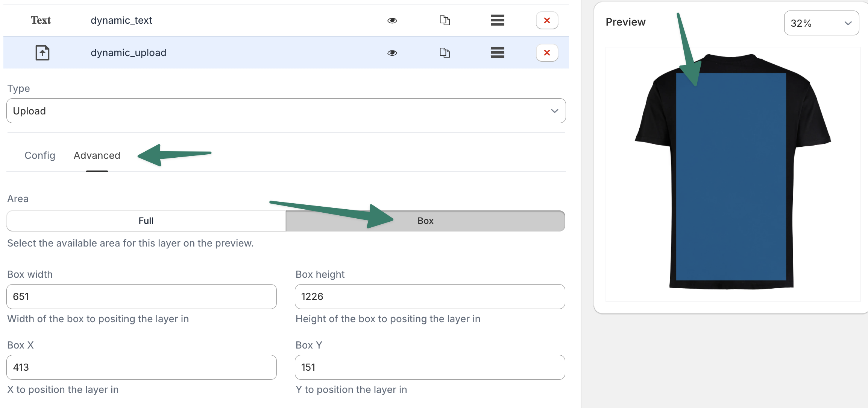This screenshot has height=408, width=868.
Task: Click reorder handle of dynamic_upload layer
Action: (497, 53)
